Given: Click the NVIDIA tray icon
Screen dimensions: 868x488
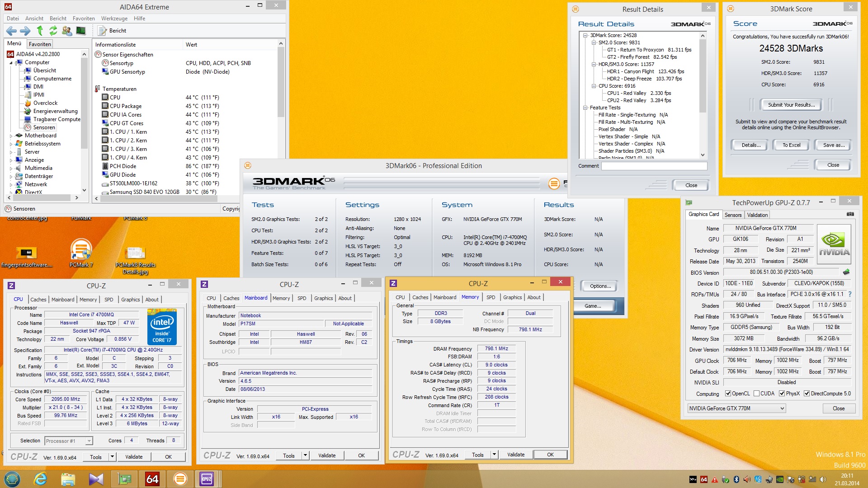Looking at the screenshot, I should [780, 479].
